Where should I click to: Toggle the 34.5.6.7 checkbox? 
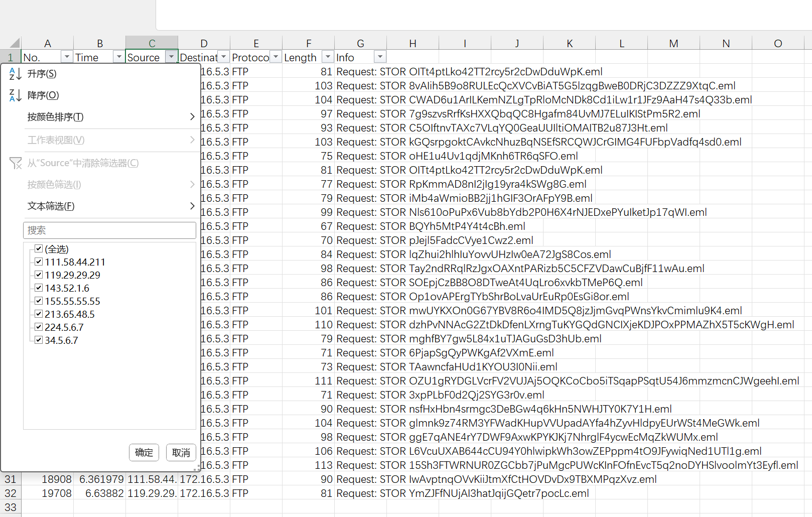(39, 340)
